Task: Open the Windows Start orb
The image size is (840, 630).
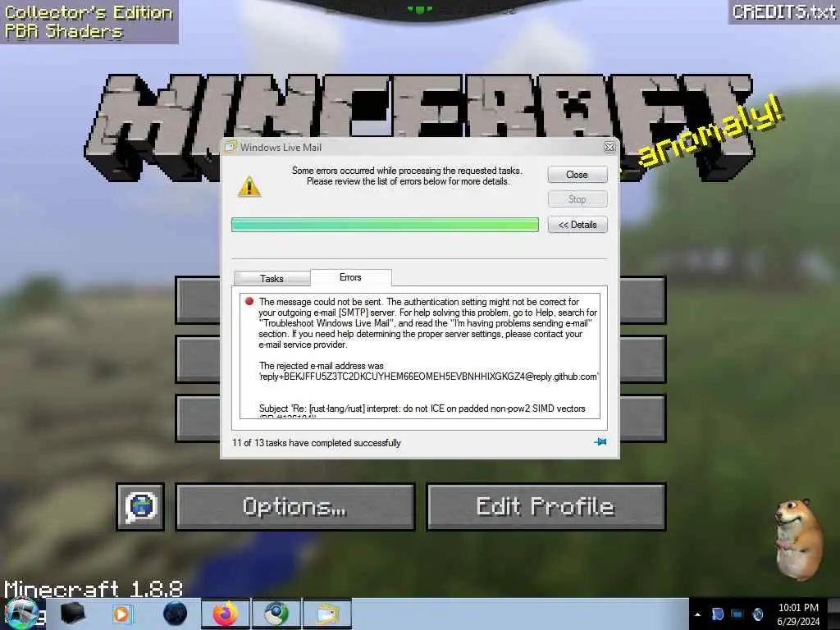Action: [21, 614]
